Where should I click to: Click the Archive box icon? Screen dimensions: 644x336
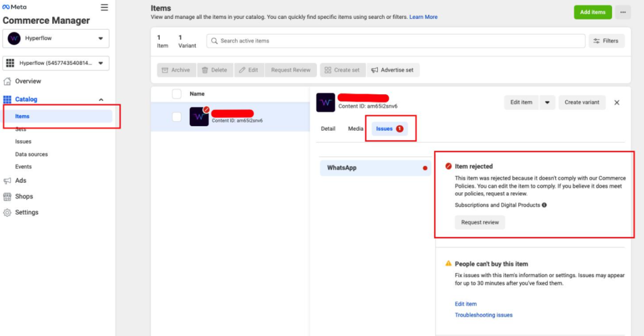click(x=165, y=70)
